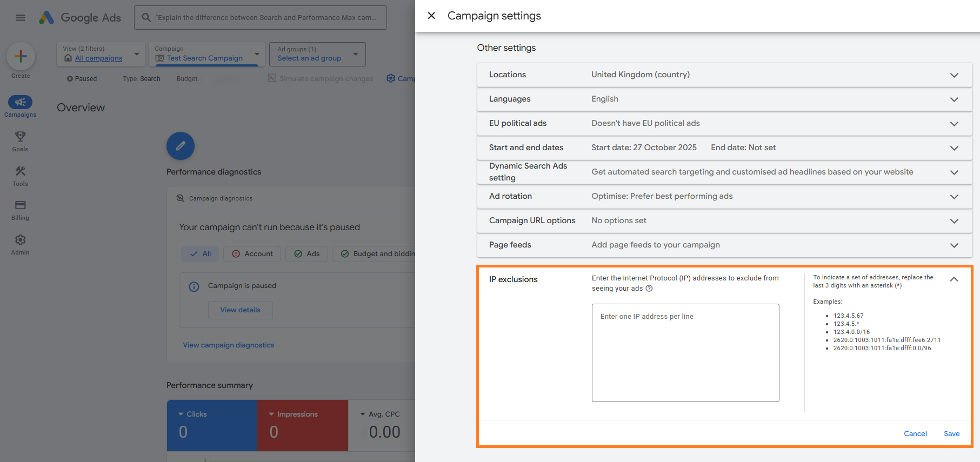This screenshot has width=980, height=462.
Task: Click the Campaign diagnostics magnifier icon
Action: pos(180,198)
